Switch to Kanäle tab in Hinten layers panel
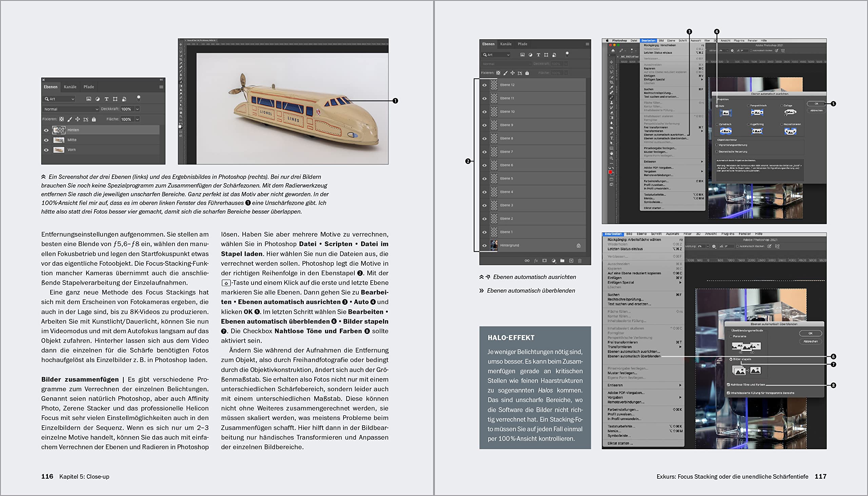Screen dimensions: 868x496 70,87
